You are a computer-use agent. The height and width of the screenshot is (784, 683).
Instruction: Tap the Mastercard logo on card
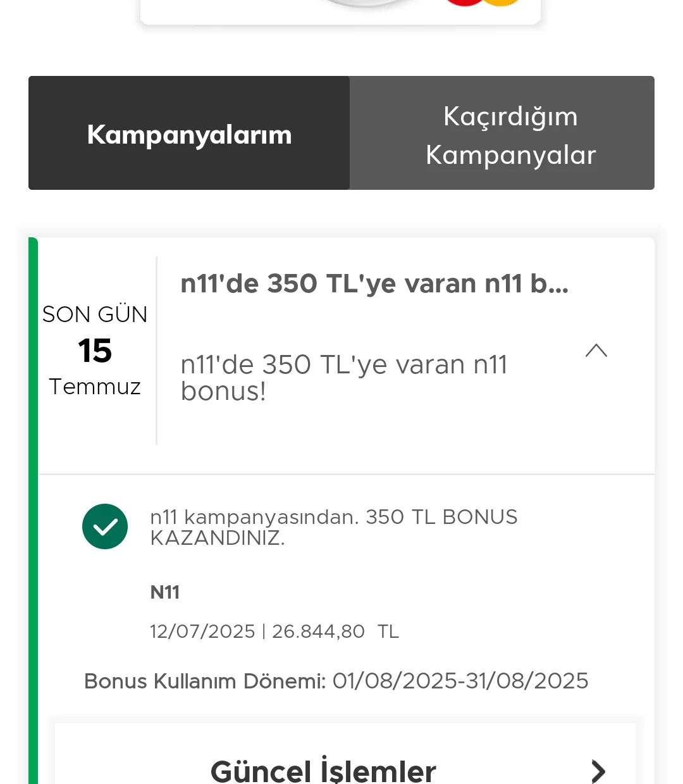click(483, 4)
